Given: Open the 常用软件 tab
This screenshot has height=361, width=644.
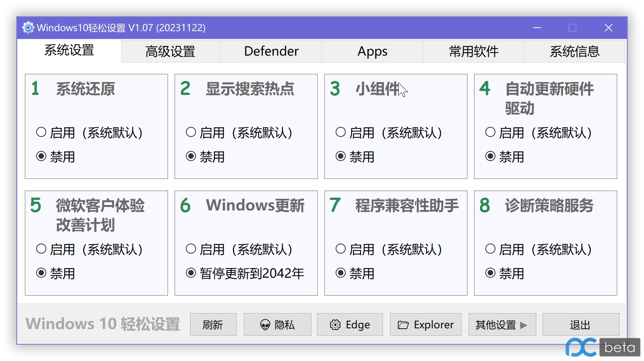Looking at the screenshot, I should (x=474, y=51).
